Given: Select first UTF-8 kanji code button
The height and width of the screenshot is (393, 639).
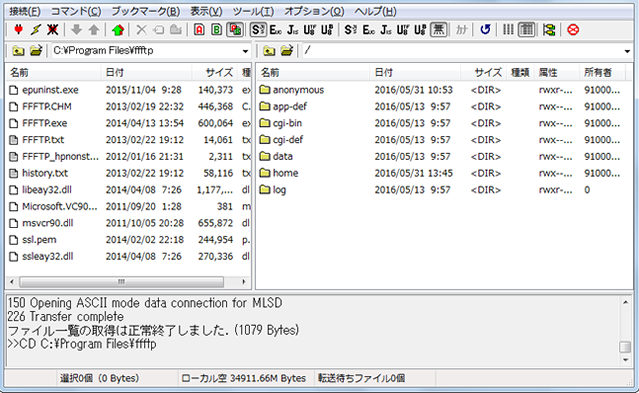Looking at the screenshot, I should click(x=310, y=30).
